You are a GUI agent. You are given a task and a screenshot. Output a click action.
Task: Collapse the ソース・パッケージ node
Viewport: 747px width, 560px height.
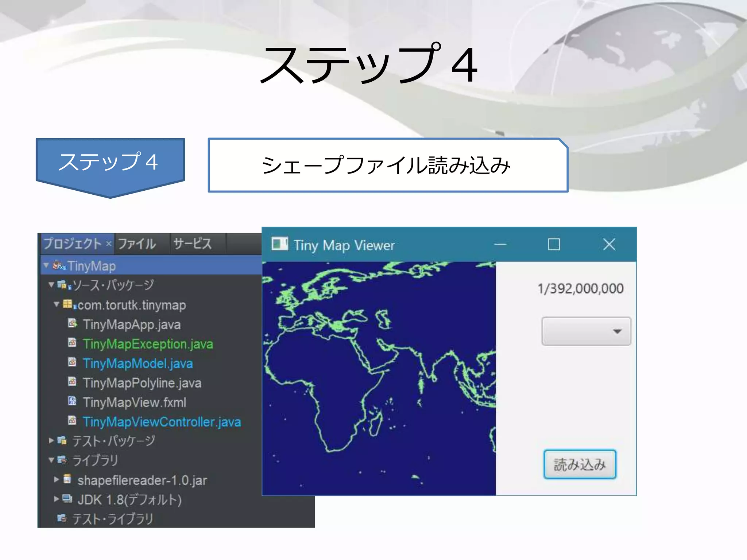pyautogui.click(x=51, y=284)
